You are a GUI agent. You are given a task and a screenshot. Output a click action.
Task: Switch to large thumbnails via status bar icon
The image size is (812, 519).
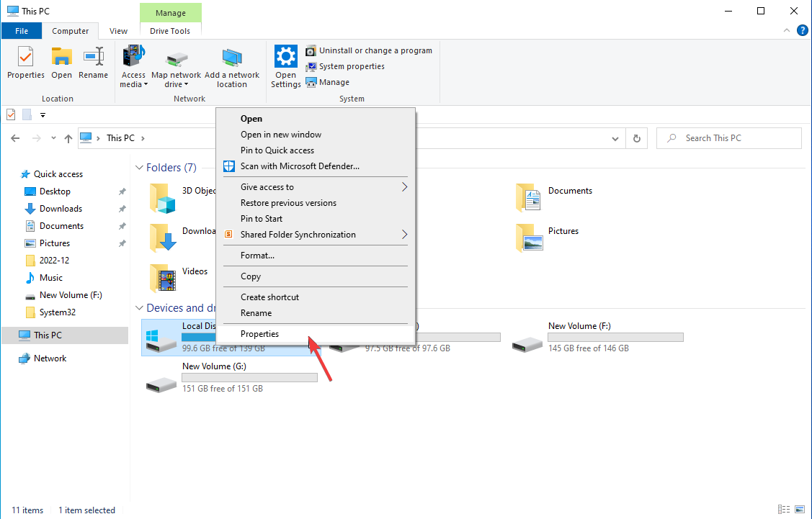tap(799, 509)
